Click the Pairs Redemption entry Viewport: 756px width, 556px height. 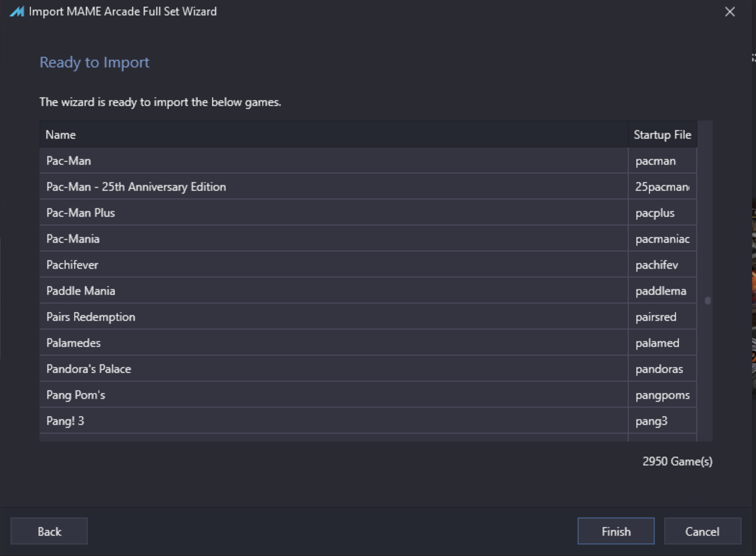(x=91, y=317)
